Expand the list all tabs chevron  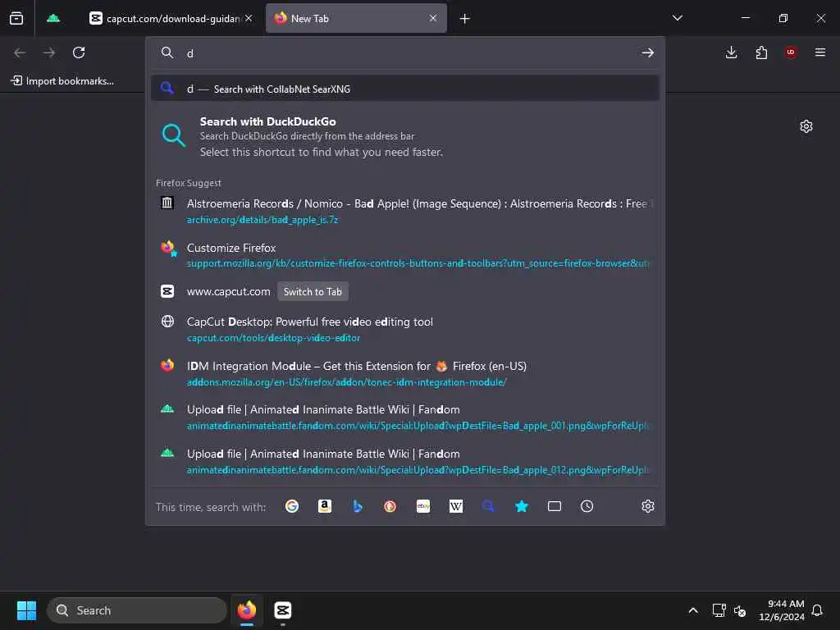677,18
